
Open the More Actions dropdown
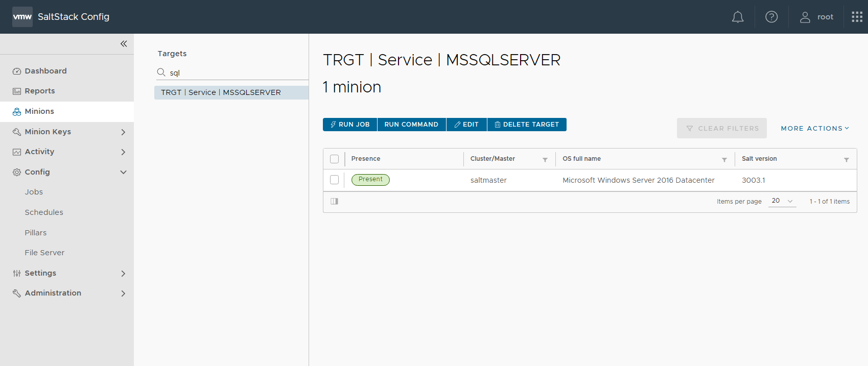tap(814, 129)
